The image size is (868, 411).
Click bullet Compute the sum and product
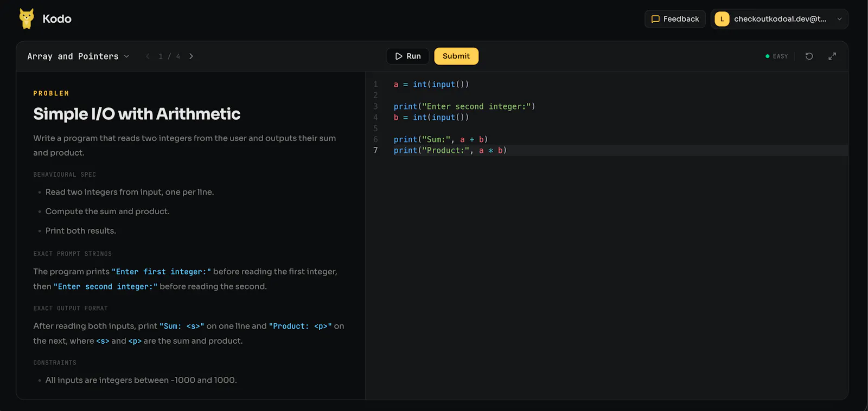pyautogui.click(x=107, y=211)
